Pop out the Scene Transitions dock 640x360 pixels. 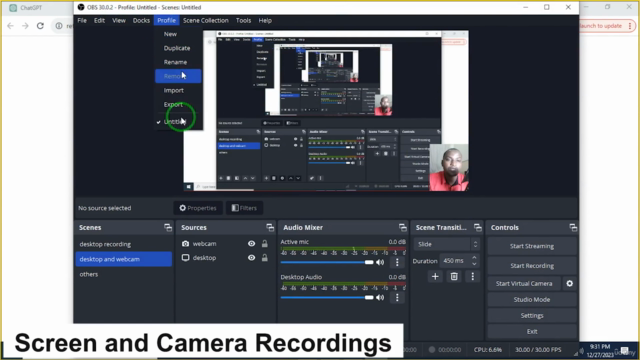coord(478,227)
